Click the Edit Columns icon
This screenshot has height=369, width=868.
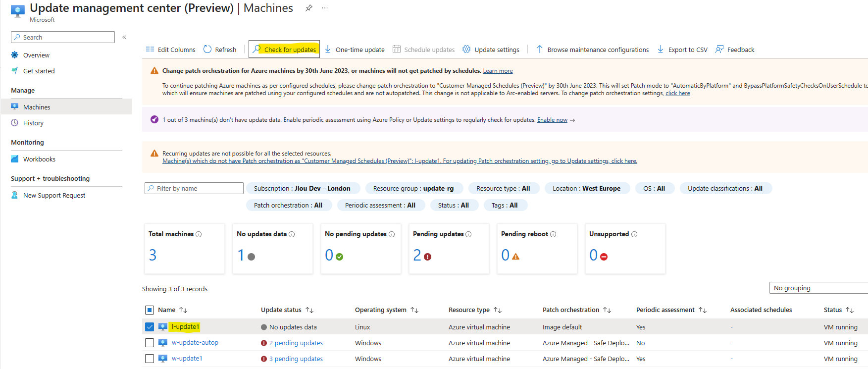[x=150, y=50]
